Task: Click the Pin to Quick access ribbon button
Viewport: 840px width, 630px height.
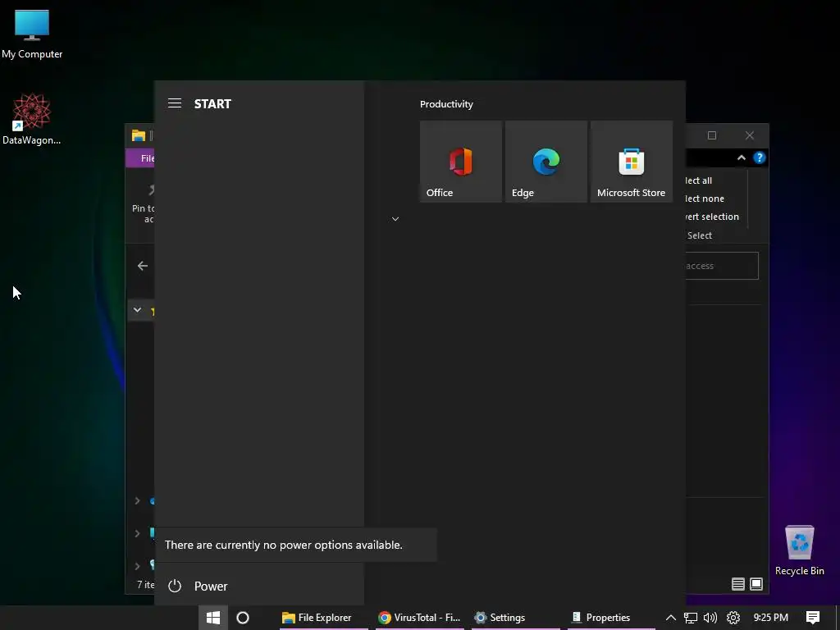Action: (x=144, y=204)
